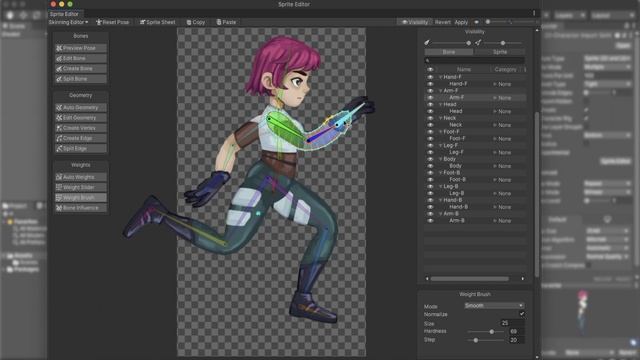Collapse the Foot-F group arrow
The image size is (640, 360).
pyautogui.click(x=441, y=131)
